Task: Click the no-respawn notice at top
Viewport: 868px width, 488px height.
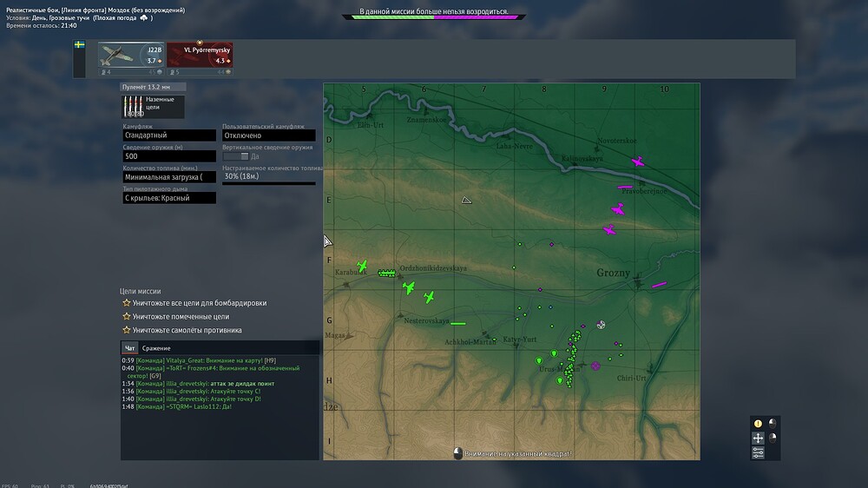Action: (434, 11)
